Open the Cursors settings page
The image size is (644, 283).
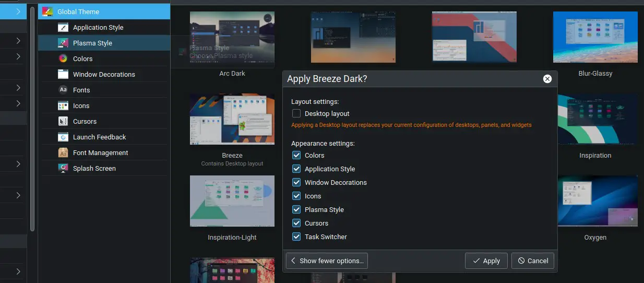(104, 121)
